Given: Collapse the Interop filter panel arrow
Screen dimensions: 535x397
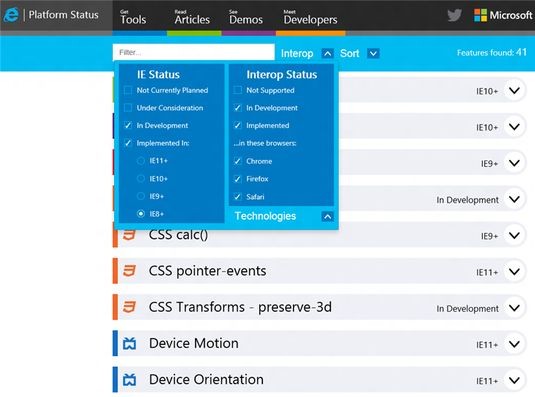Looking at the screenshot, I should [x=328, y=54].
